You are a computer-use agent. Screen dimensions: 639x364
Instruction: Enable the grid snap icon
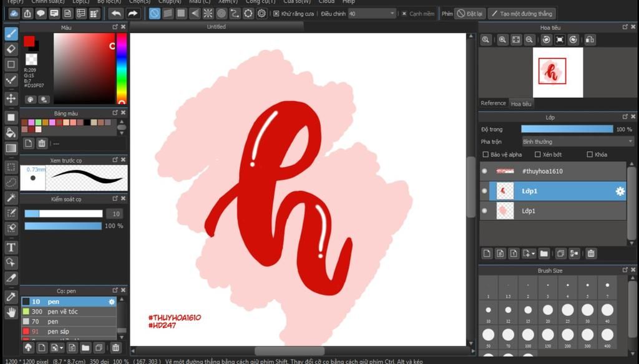point(181,14)
